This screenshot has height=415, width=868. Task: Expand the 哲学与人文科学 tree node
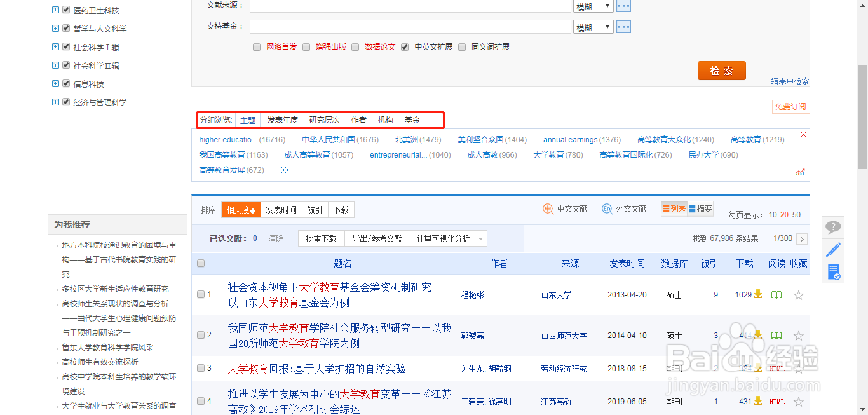(x=56, y=28)
